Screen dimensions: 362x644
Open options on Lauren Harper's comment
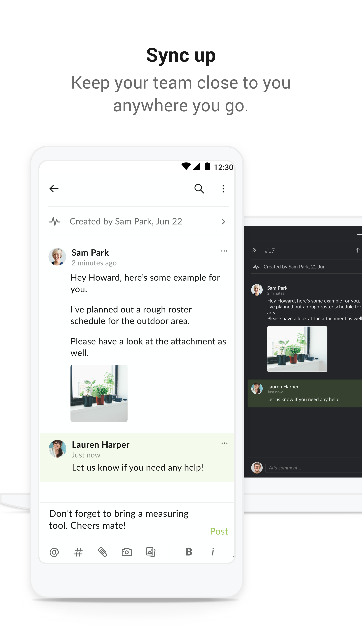(224, 443)
